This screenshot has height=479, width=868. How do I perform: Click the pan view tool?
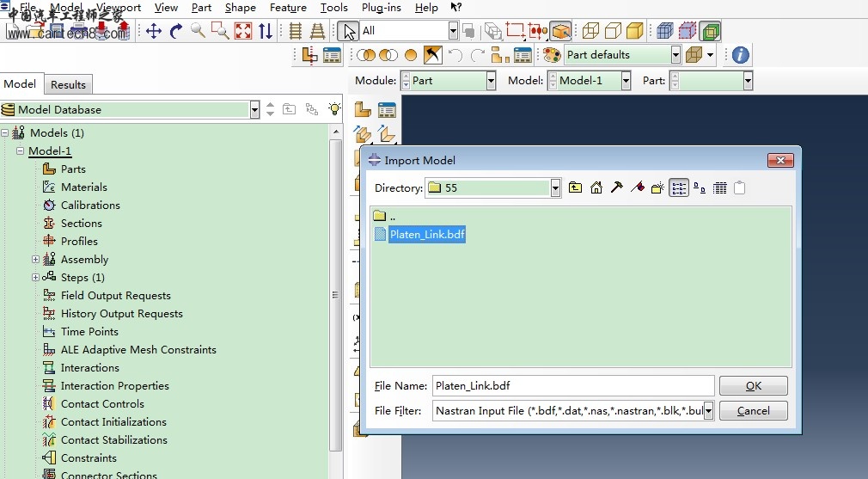(x=154, y=31)
